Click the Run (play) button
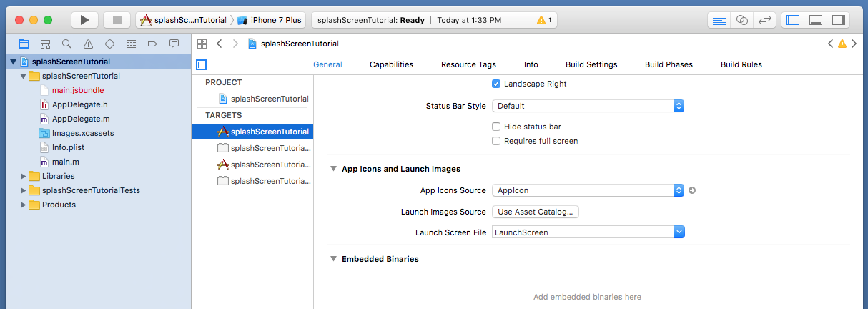This screenshot has width=868, height=309. [84, 20]
